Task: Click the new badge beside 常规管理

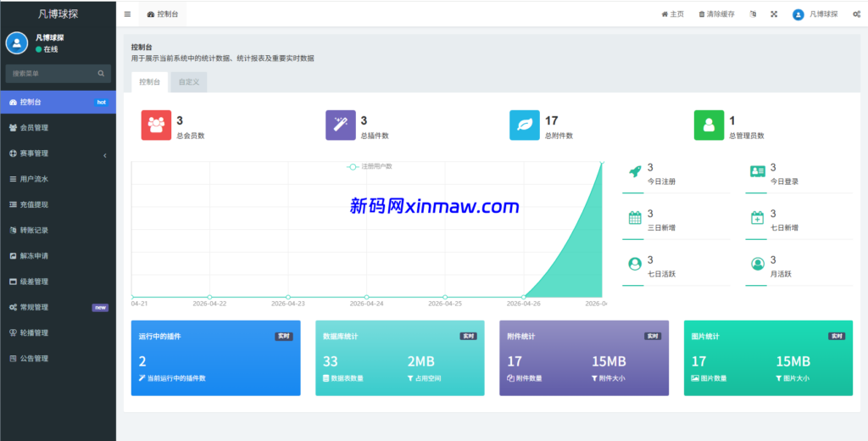Action: 100,308
